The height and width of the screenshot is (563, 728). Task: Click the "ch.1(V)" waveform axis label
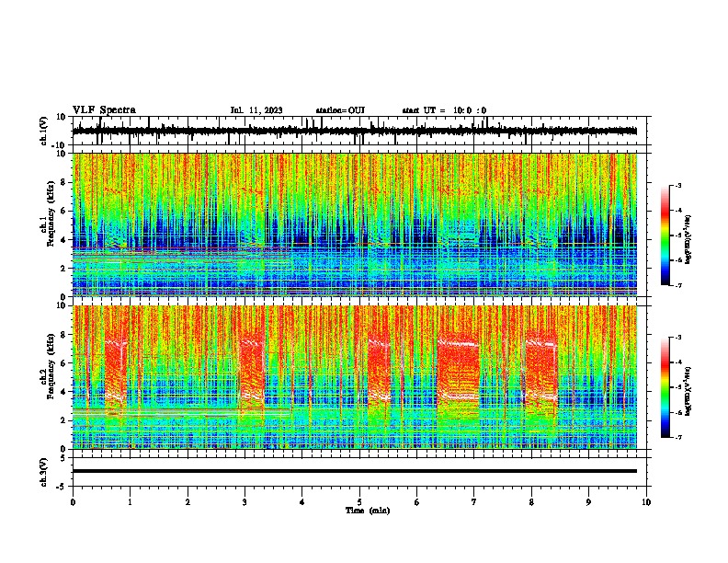(44, 131)
